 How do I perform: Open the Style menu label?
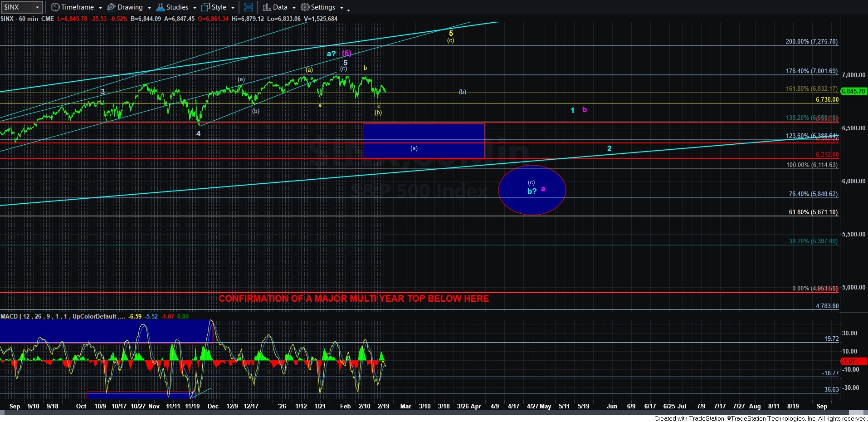click(219, 7)
